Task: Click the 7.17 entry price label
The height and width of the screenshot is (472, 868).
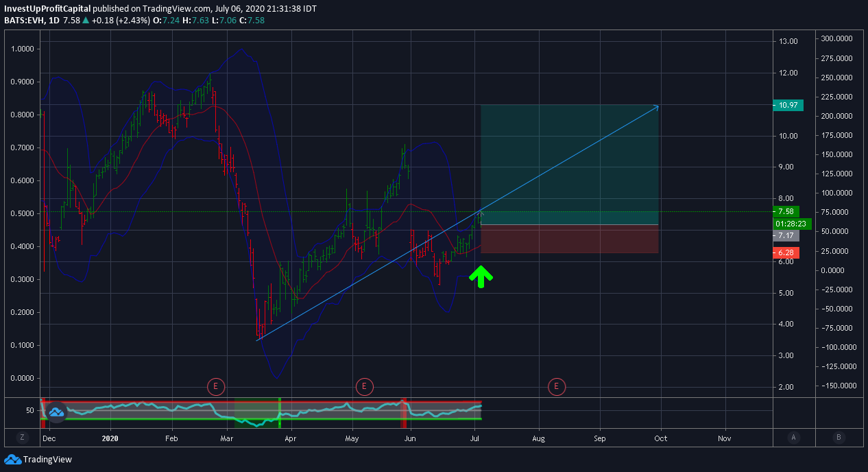Action: point(787,236)
